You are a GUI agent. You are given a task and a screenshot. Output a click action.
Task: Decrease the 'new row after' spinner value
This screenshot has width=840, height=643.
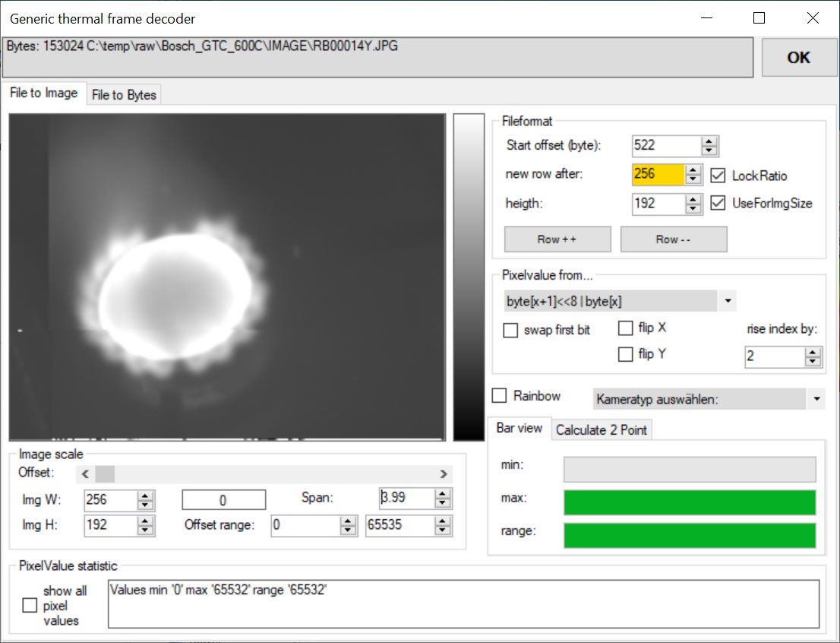(693, 179)
